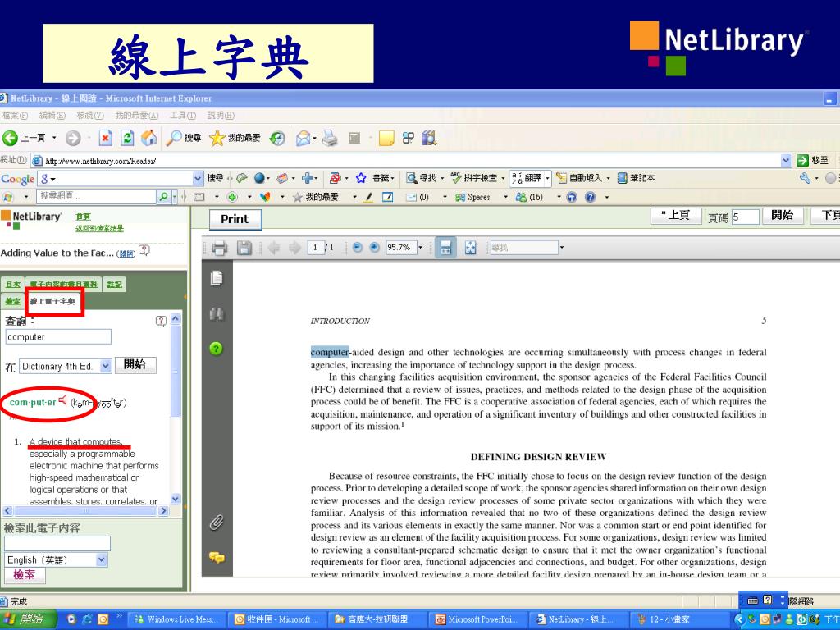Open the comments bubble icon in PDF sidebar
Screen dimensions: 840x630
click(x=217, y=558)
